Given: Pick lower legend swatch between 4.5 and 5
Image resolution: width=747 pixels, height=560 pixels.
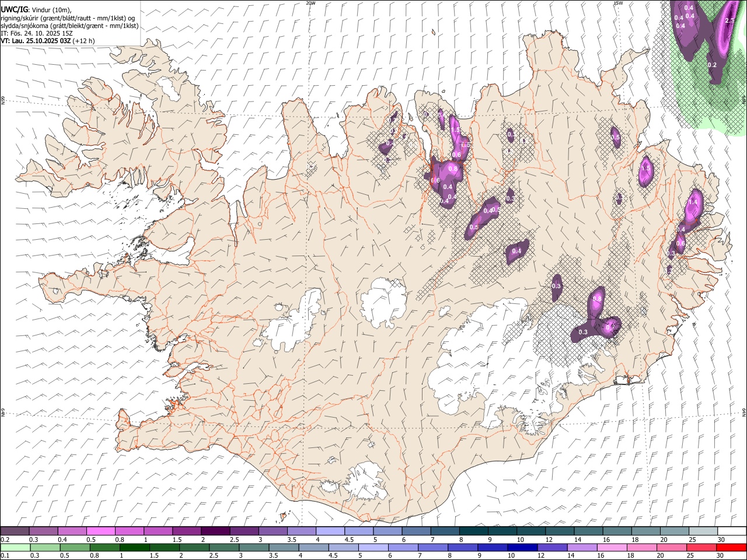Looking at the screenshot, I should (x=343, y=548).
